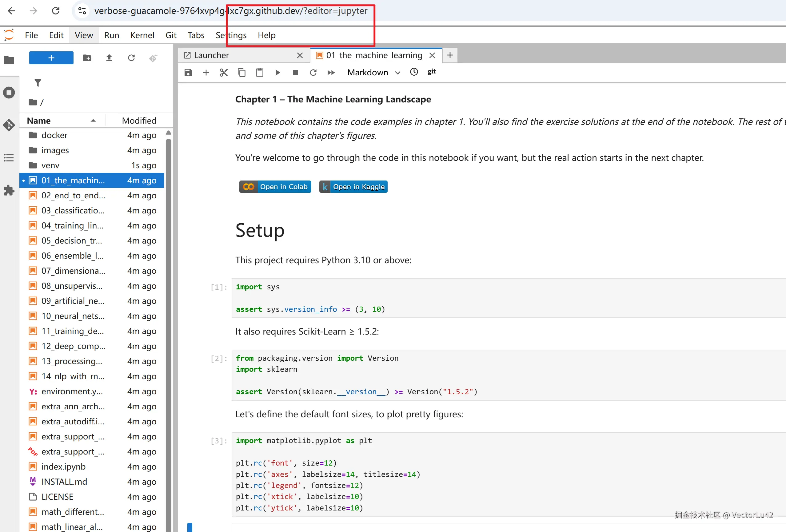This screenshot has width=786, height=532.
Task: Click the Open in Kaggle badge
Action: [x=353, y=187]
